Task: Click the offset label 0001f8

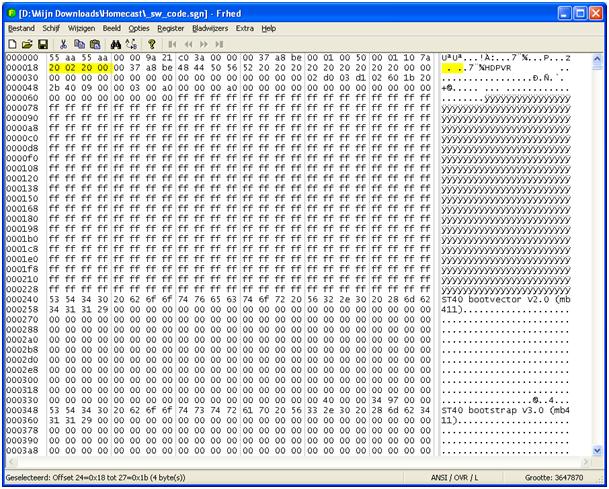Action: pos(23,269)
